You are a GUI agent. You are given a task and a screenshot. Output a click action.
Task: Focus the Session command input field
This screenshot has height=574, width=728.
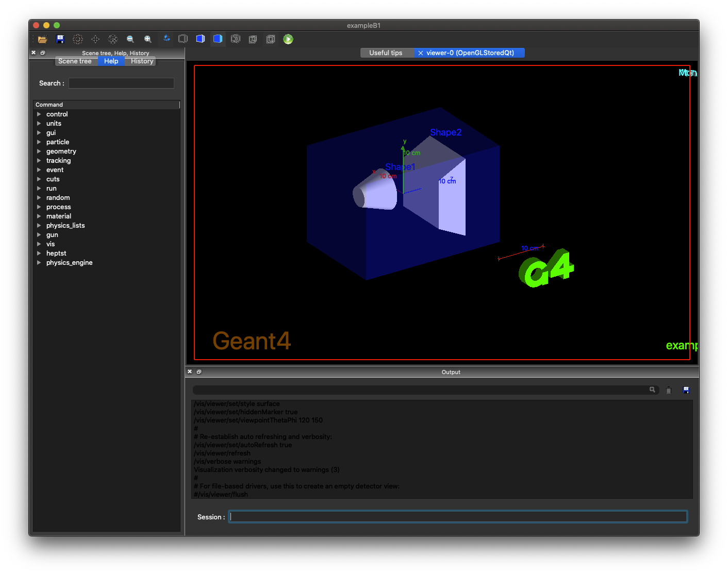[458, 517]
